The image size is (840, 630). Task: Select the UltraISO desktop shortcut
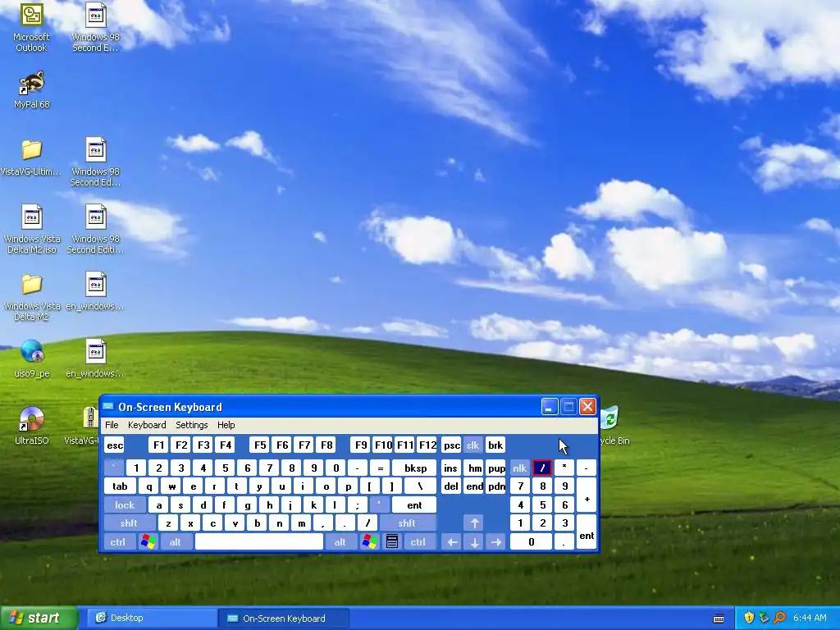pyautogui.click(x=32, y=426)
